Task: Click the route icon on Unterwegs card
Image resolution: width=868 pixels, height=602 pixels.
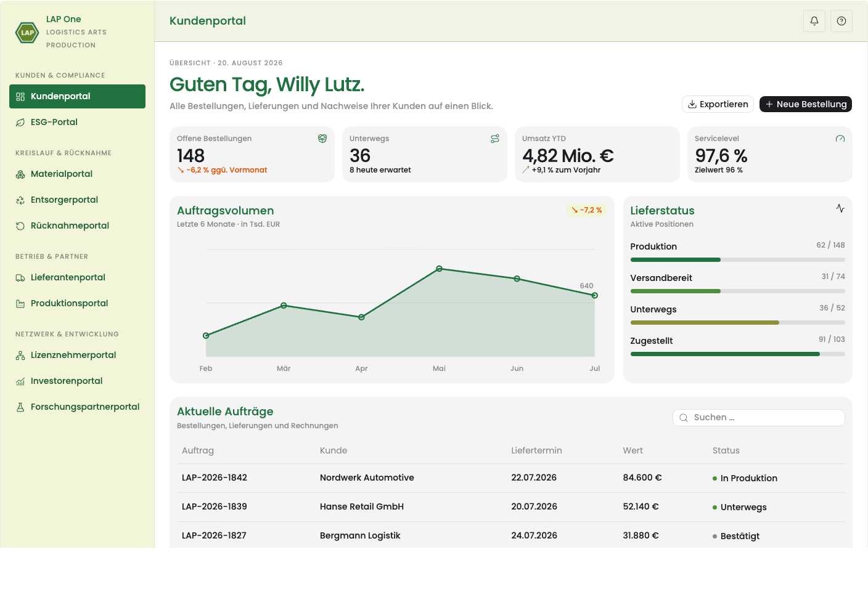Action: click(x=495, y=139)
